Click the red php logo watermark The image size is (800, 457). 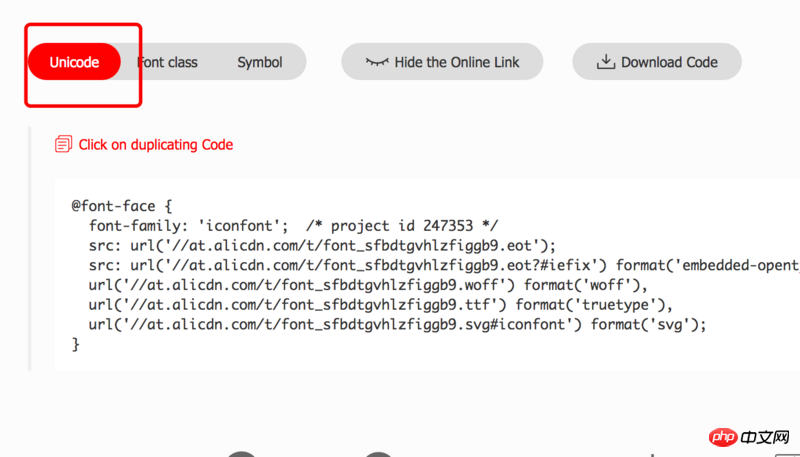tap(723, 437)
